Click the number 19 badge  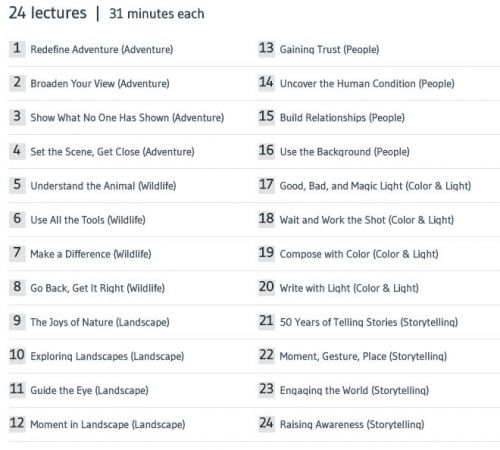coord(266,253)
